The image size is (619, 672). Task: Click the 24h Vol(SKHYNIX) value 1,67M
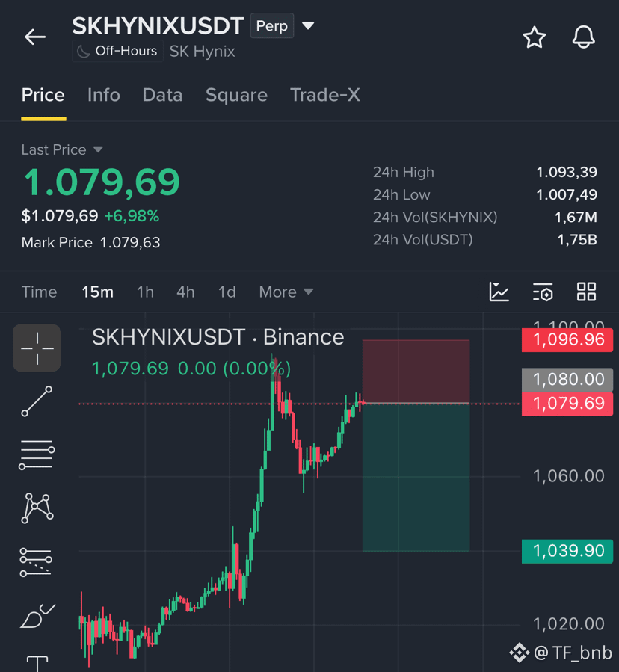[576, 218]
